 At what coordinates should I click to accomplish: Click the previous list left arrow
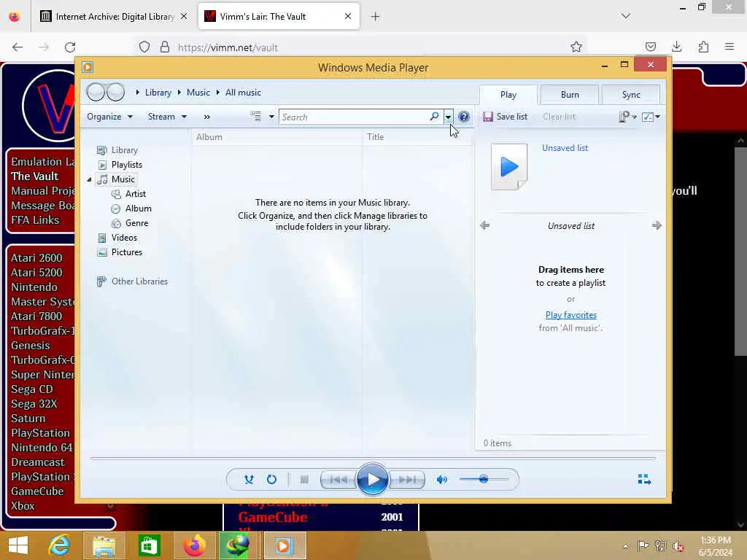pyautogui.click(x=485, y=225)
